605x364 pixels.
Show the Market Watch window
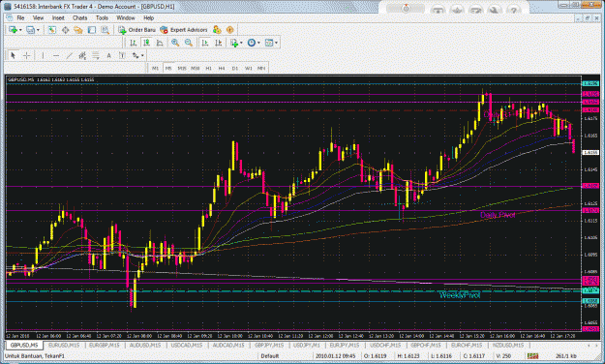pyautogui.click(x=51, y=30)
